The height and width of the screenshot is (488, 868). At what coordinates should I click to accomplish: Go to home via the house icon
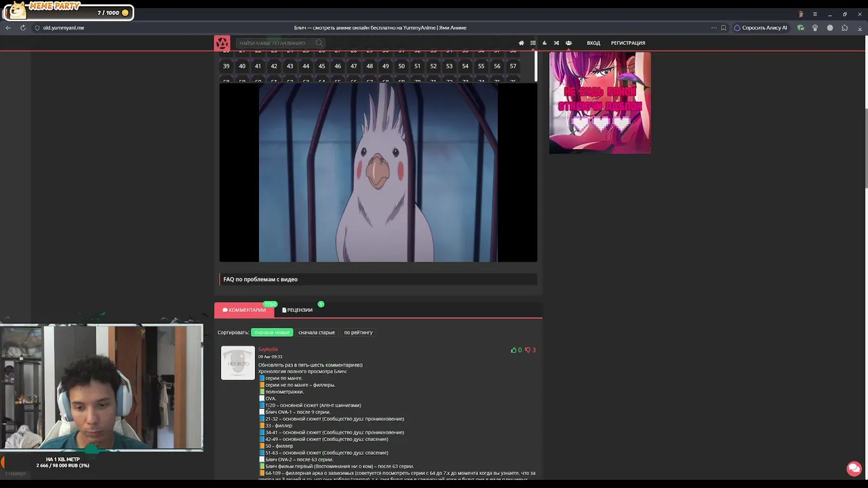(x=521, y=43)
